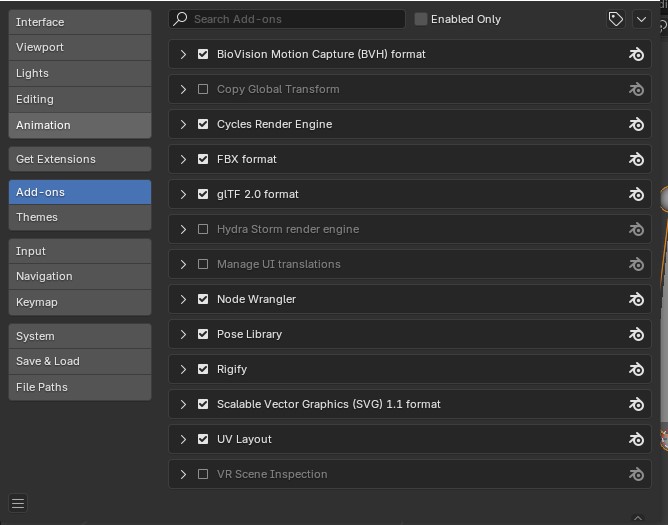Click Blender logo icon on Rigify row
Screen dimensions: 668x525
[x=636, y=369]
